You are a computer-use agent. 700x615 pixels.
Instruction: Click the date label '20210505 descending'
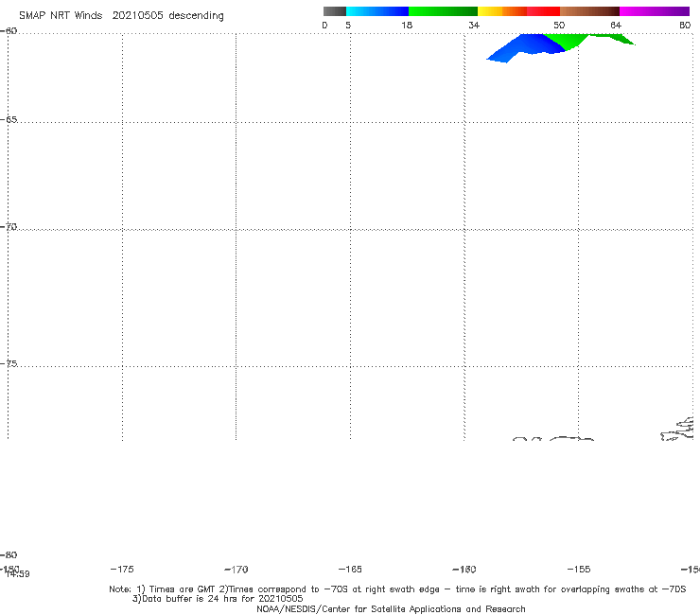(167, 15)
